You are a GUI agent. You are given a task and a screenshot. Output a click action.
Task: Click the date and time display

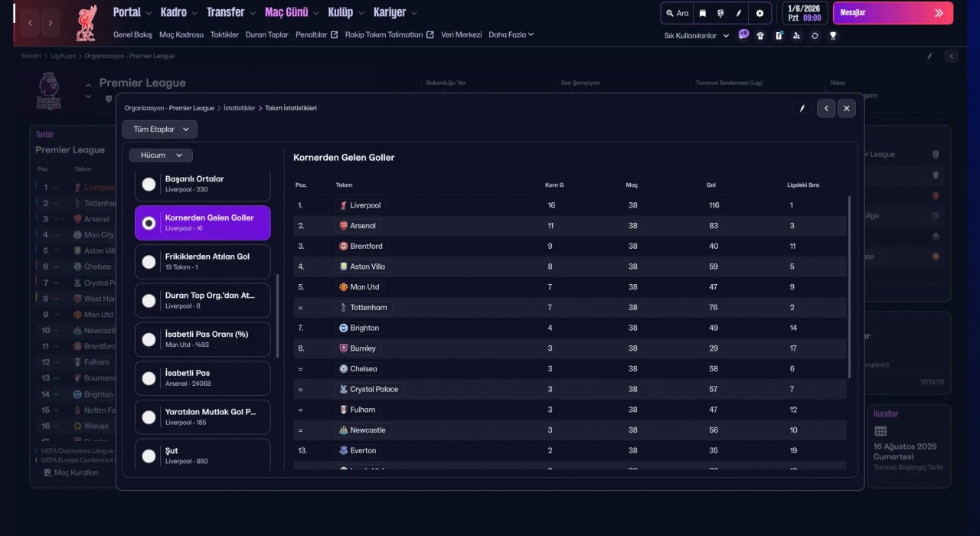[x=804, y=13]
